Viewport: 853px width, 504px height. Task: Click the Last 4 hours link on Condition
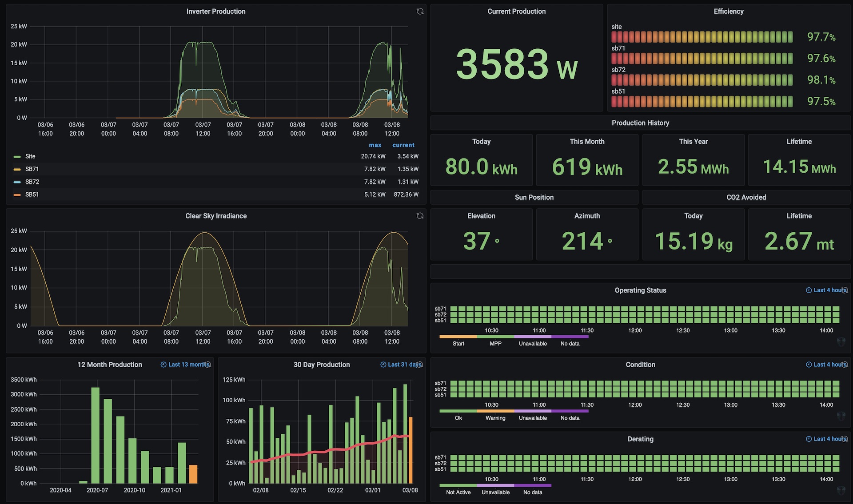pos(829,365)
